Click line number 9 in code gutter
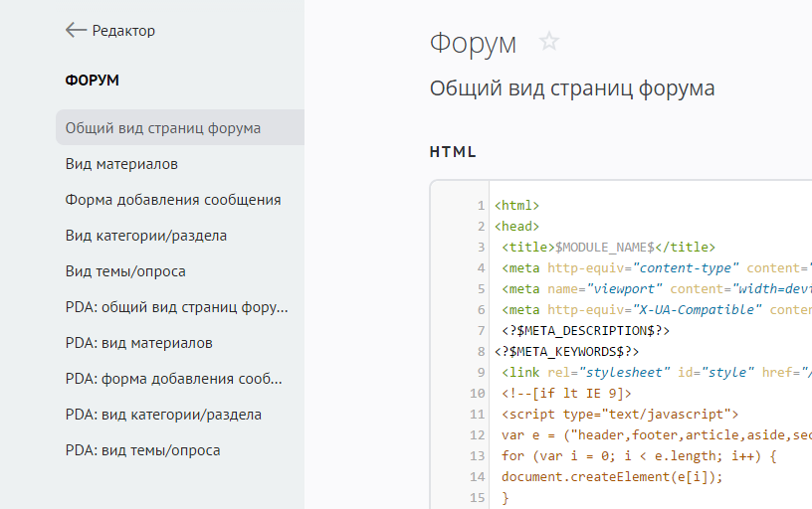812x509 pixels. (481, 372)
